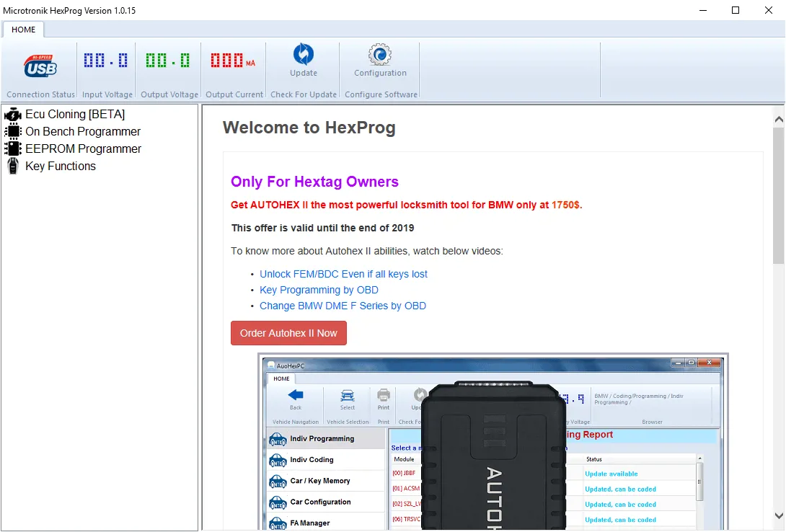Click the chip icon beside On Bench Programmer

pyautogui.click(x=13, y=131)
